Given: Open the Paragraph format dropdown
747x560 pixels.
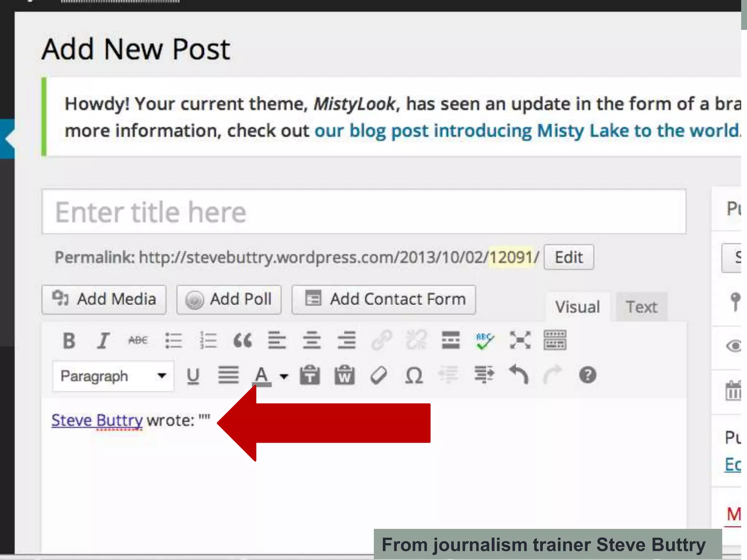Looking at the screenshot, I should pyautogui.click(x=113, y=376).
